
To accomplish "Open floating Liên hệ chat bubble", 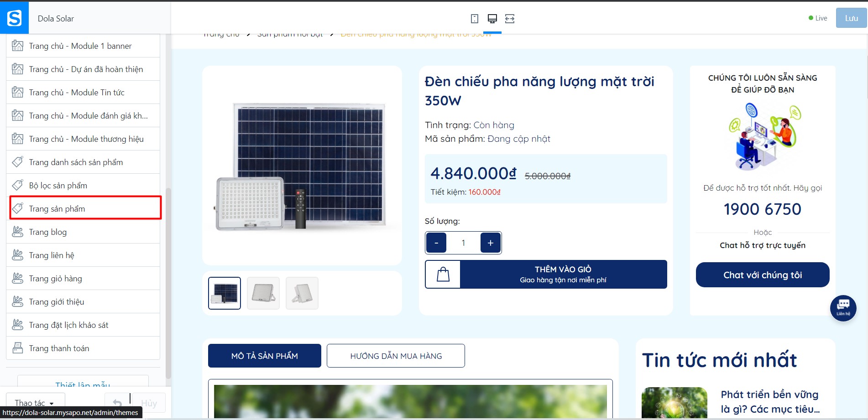I will (x=843, y=308).
